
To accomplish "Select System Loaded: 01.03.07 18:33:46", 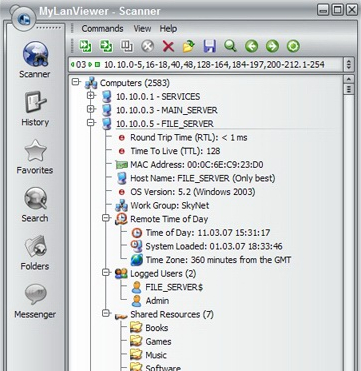I will tap(214, 246).
